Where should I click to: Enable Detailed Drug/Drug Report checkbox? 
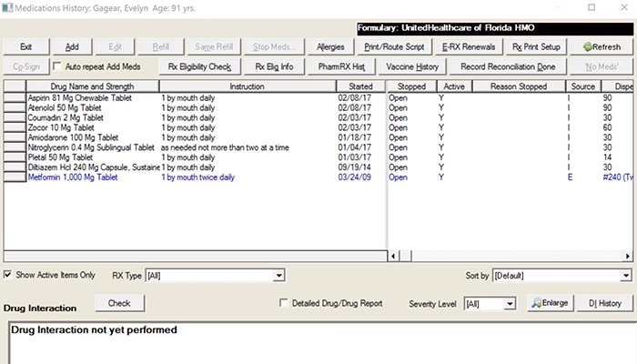284,303
